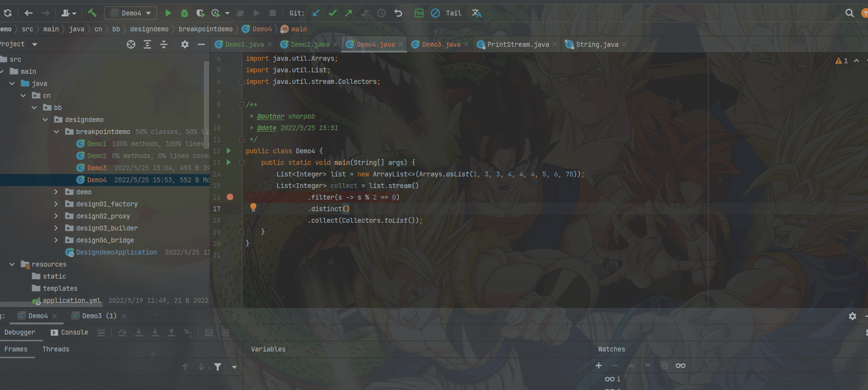Toggle breakpoint on line 16
This screenshot has width=868, height=390.
[x=230, y=197]
